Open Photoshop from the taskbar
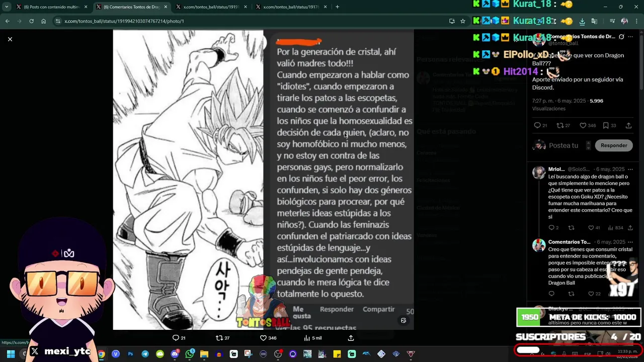 pos(130,354)
